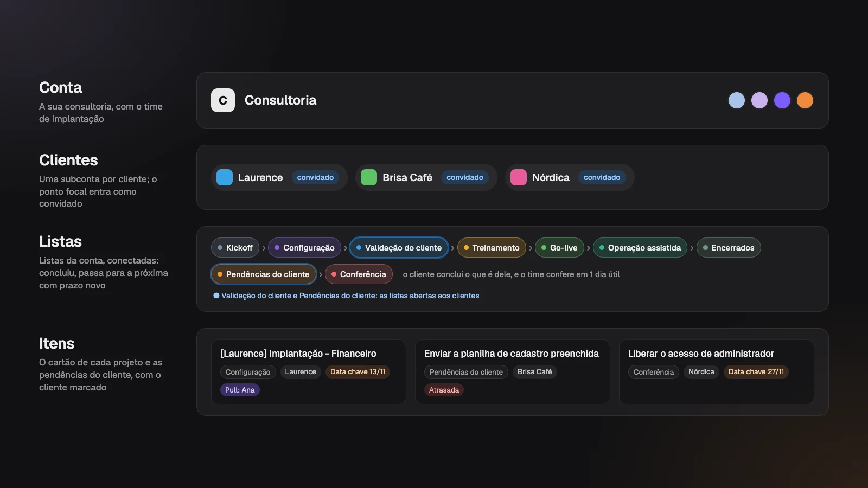Click the blue Laurence client square
The height and width of the screenshot is (488, 868).
coord(225,177)
